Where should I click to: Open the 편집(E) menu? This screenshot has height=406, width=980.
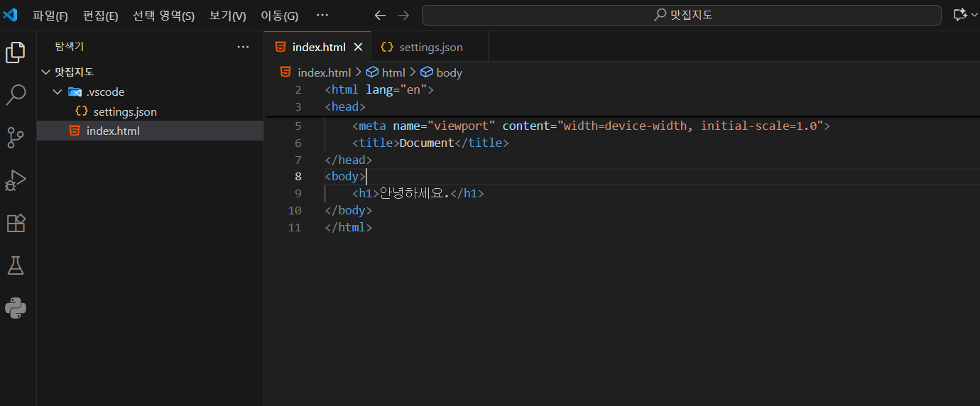pyautogui.click(x=101, y=16)
